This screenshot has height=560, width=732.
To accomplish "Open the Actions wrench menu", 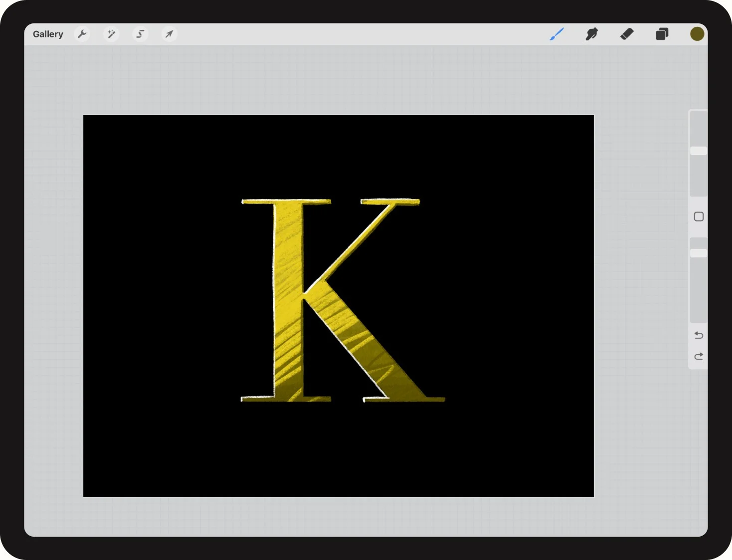I will [x=82, y=34].
